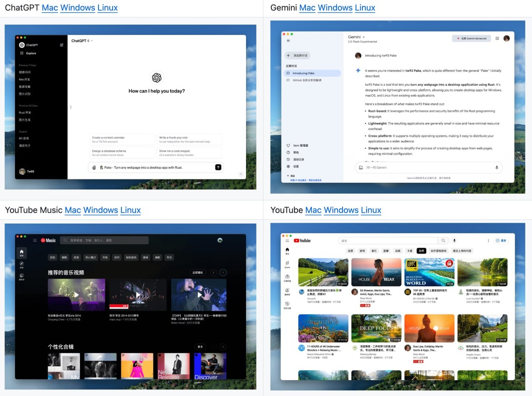This screenshot has width=532, height=396.
Task: Open the YouTube Windows download link
Action: (341, 210)
